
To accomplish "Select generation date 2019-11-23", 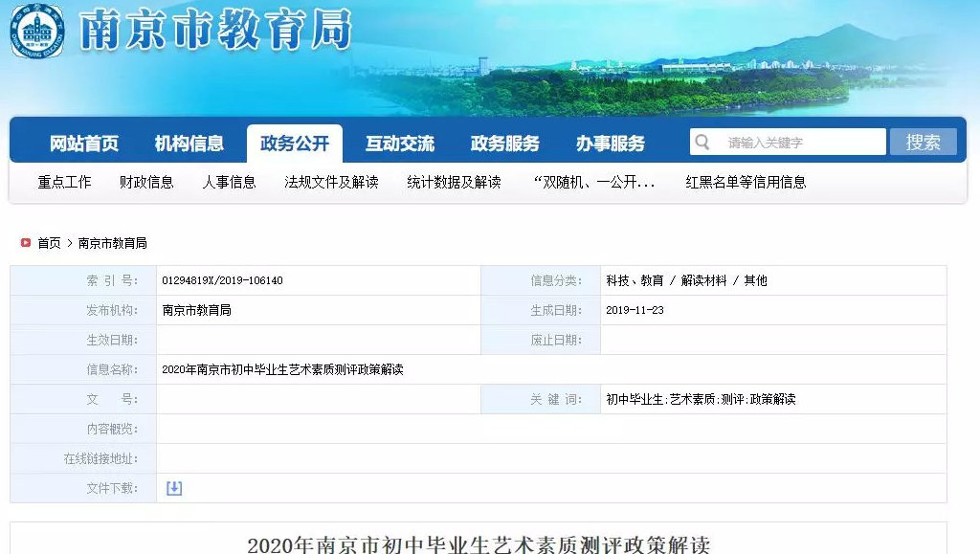I will [x=635, y=310].
